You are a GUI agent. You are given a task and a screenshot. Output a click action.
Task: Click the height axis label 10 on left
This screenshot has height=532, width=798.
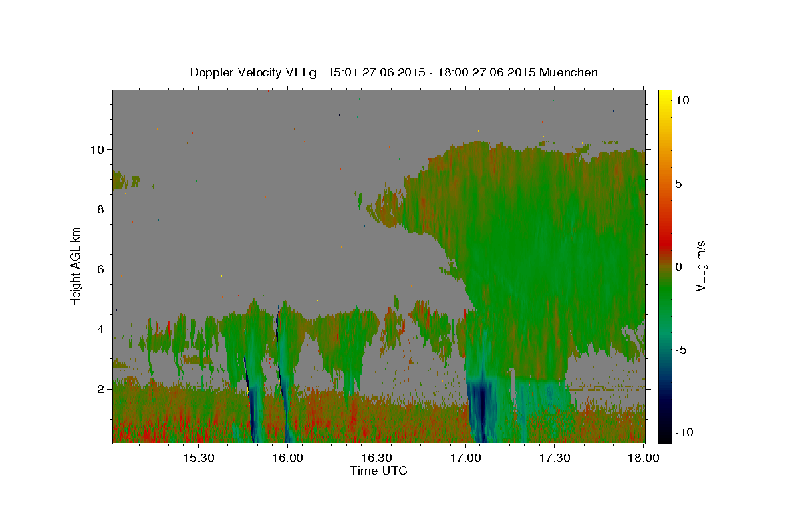(x=97, y=149)
